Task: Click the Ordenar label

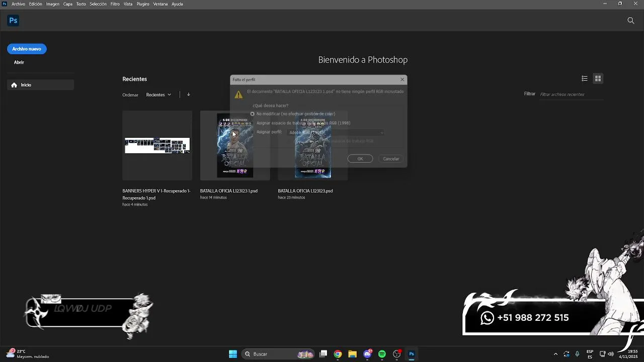Action: 130,95
